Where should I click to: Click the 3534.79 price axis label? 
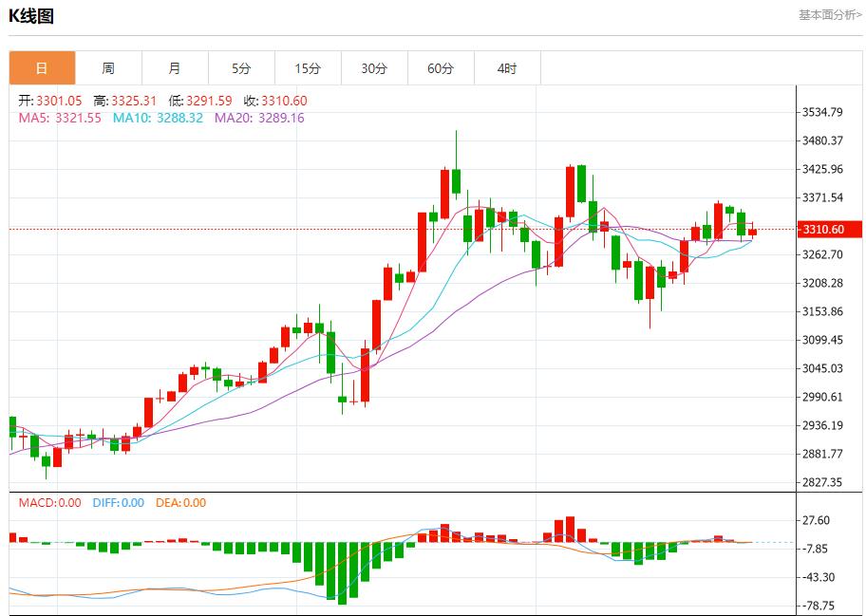(x=823, y=112)
